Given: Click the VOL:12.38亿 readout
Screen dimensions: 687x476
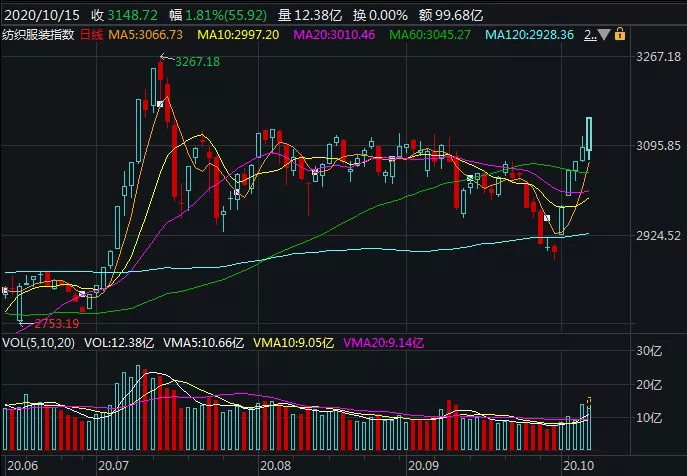Looking at the screenshot, I should click(119, 343).
